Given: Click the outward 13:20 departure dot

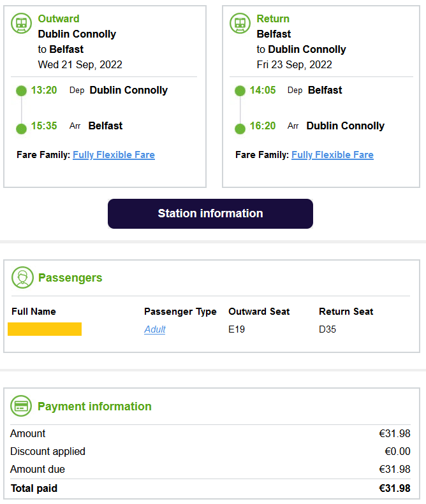Looking at the screenshot, I should (21, 90).
